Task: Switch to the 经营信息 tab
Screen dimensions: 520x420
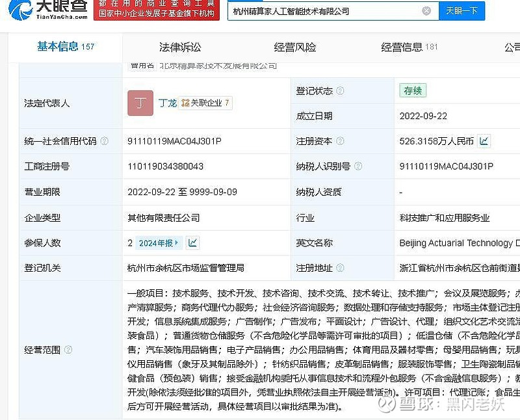Action: (x=409, y=47)
